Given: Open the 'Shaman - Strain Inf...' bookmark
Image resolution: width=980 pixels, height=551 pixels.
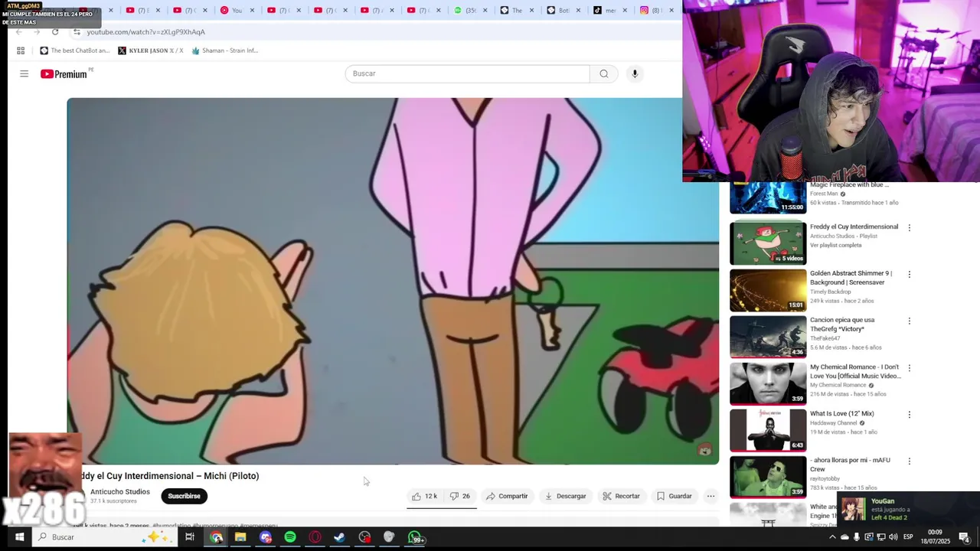Looking at the screenshot, I should [x=225, y=51].
